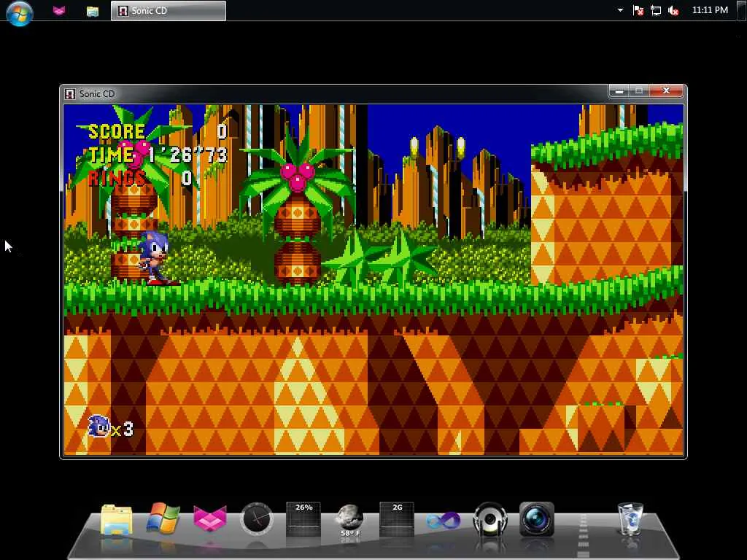This screenshot has width=747, height=560.
Task: Open the network tray icon
Action: (656, 10)
